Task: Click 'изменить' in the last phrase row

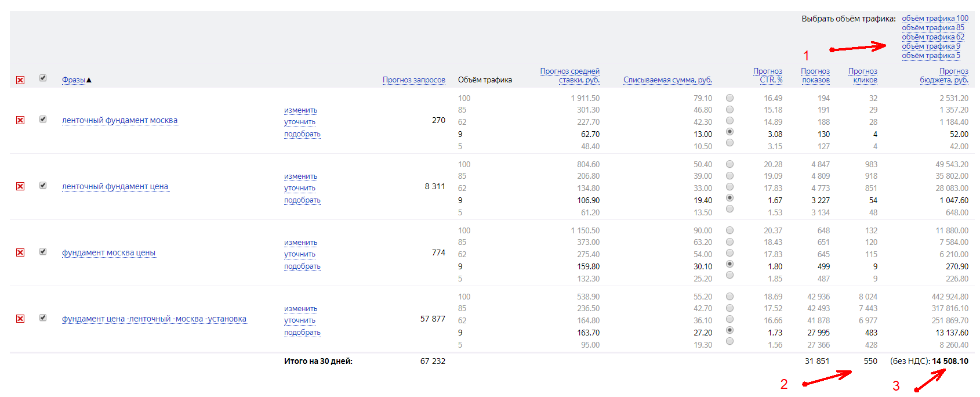Action: pyautogui.click(x=300, y=309)
